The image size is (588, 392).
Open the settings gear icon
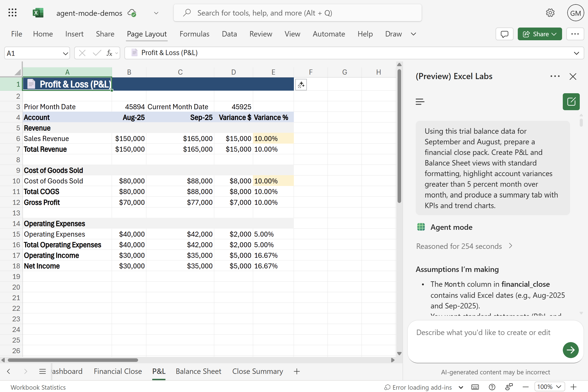(550, 13)
